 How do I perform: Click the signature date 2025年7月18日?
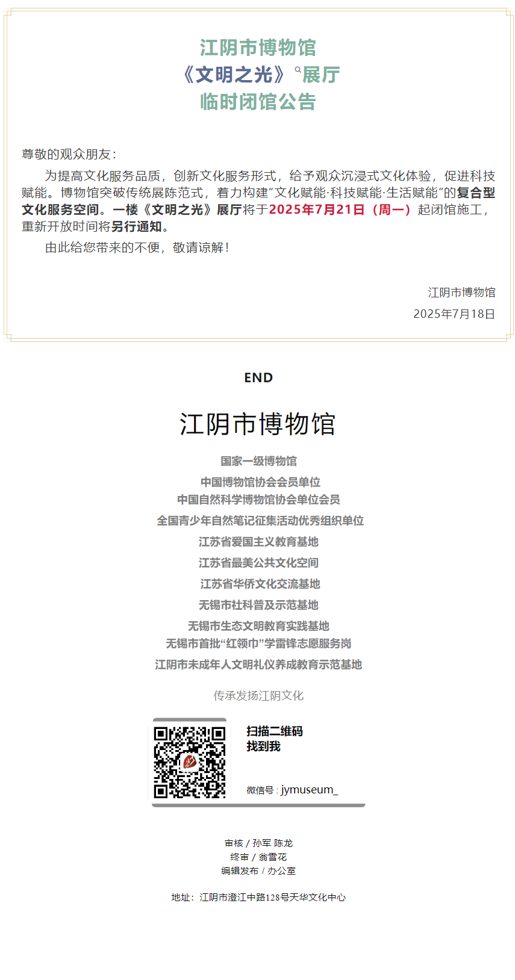click(454, 314)
